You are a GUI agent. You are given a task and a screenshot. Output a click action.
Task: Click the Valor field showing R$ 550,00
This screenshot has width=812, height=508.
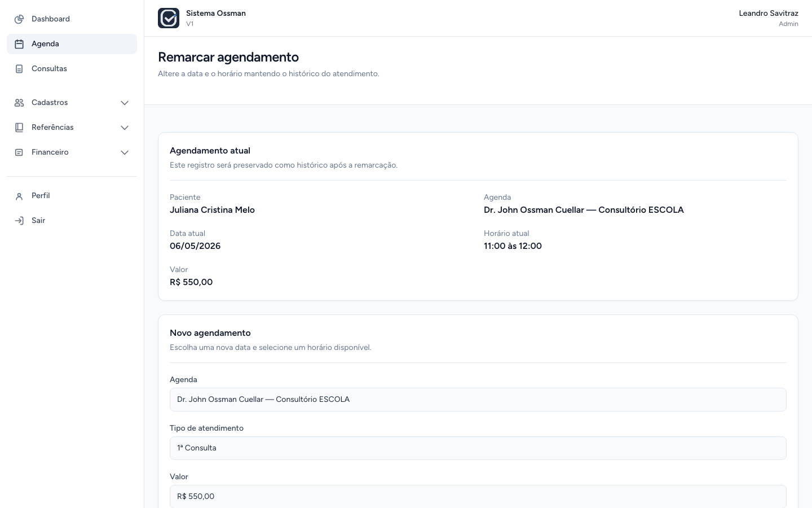pos(478,496)
